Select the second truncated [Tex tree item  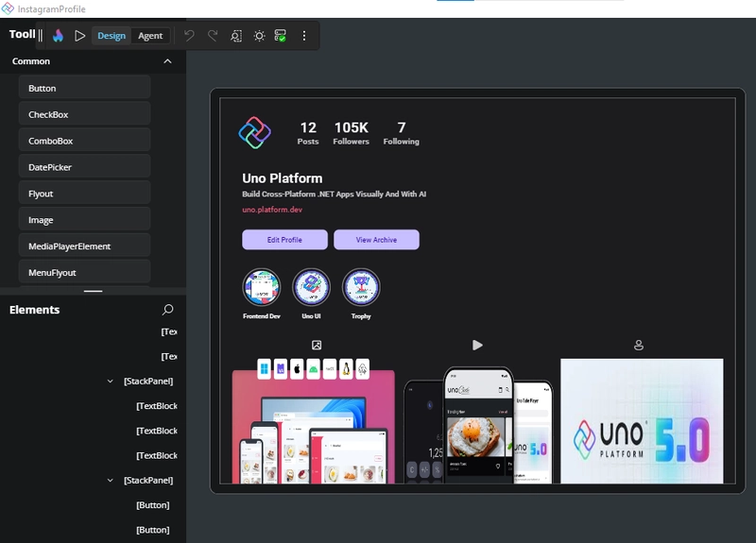[169, 357]
